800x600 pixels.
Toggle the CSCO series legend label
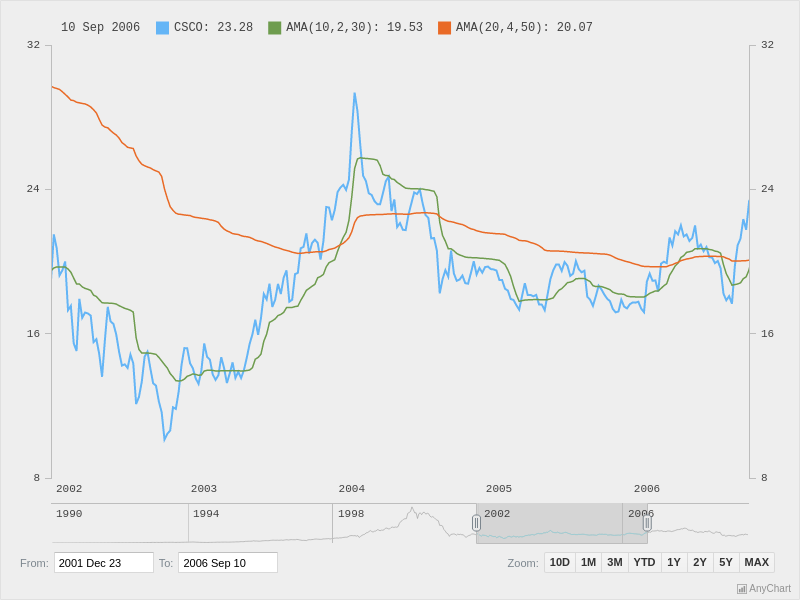(213, 27)
